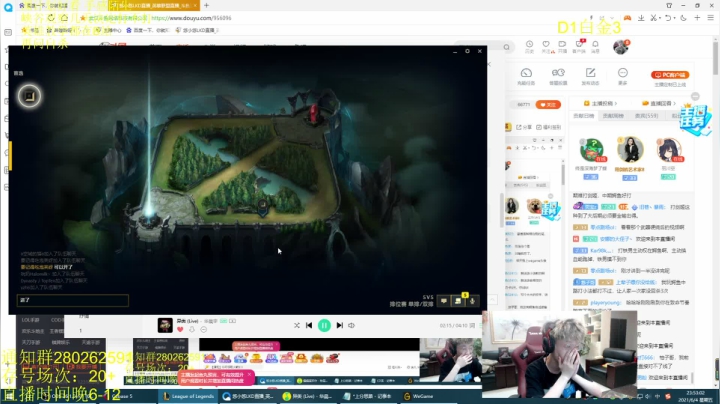This screenshot has height=404, width=720.
Task: Open a new browser tab with the plus button
Action: (207, 6)
